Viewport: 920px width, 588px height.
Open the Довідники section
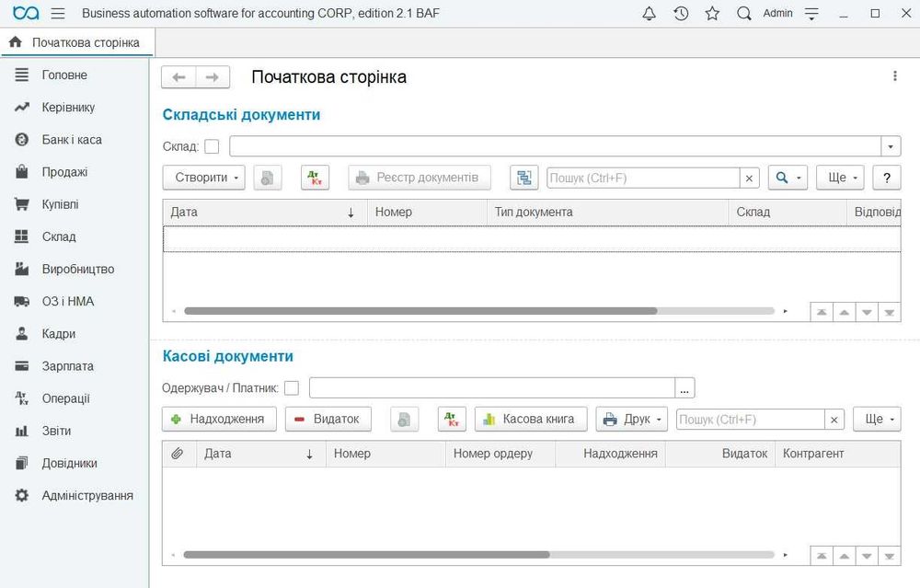click(69, 463)
